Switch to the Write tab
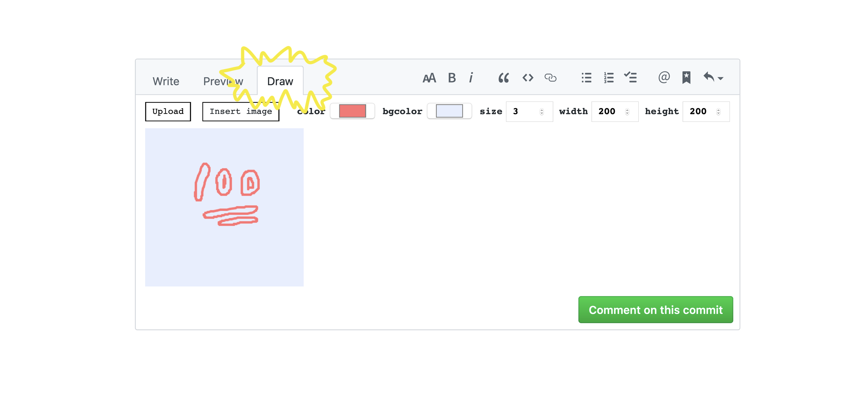868x404 pixels. pyautogui.click(x=167, y=81)
